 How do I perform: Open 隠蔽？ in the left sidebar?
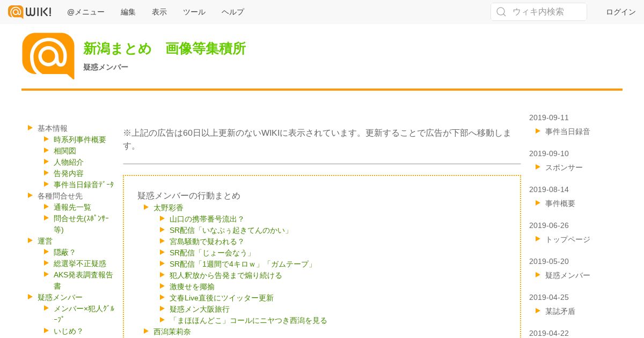tap(65, 252)
